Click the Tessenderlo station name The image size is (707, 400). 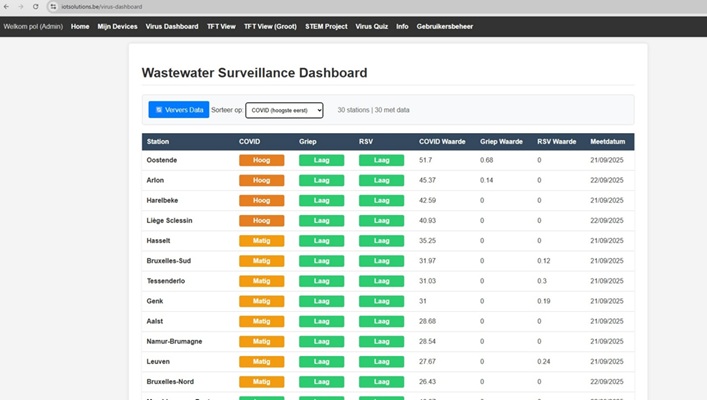[165, 281]
